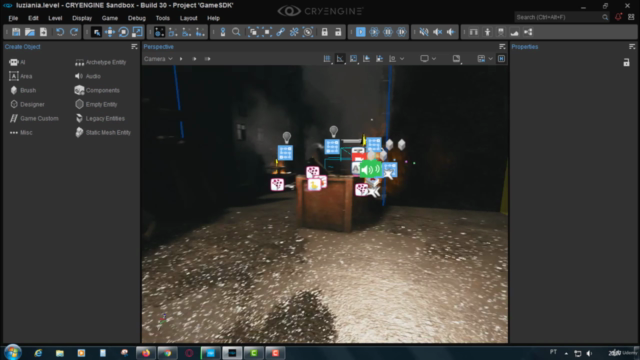Select the Empty Entity category
The width and height of the screenshot is (640, 360).
tap(96, 104)
